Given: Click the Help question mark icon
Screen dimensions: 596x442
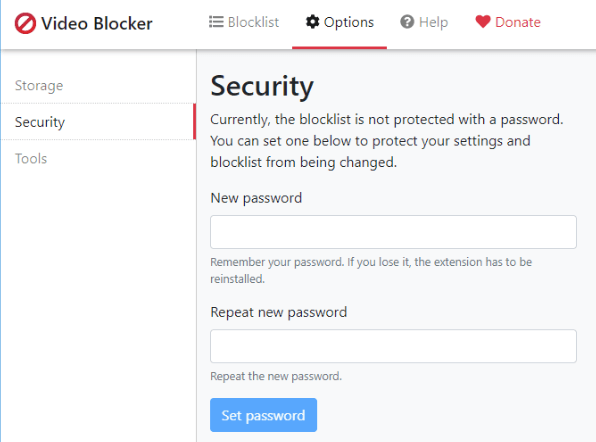Looking at the screenshot, I should pyautogui.click(x=407, y=22).
